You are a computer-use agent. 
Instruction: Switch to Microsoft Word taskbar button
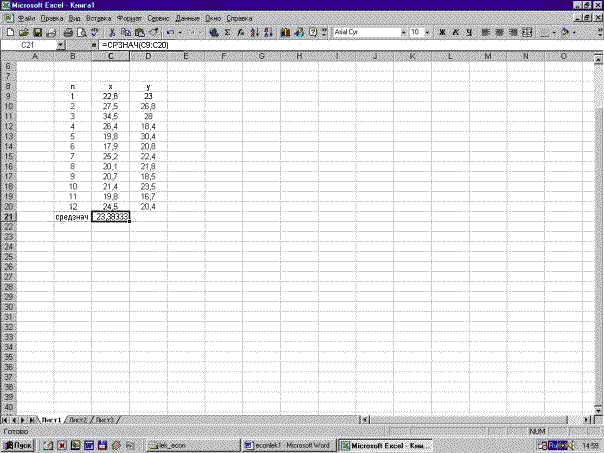(287, 444)
